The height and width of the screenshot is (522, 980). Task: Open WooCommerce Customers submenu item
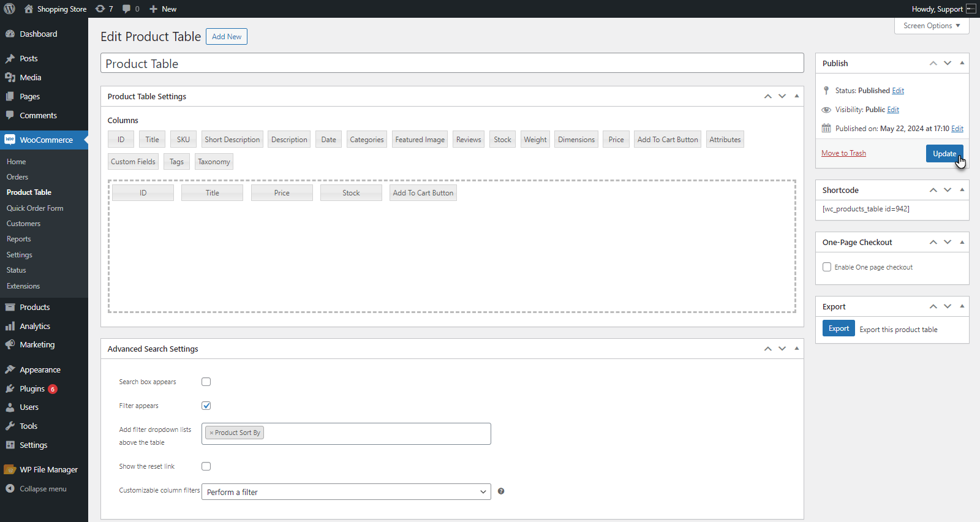(23, 224)
